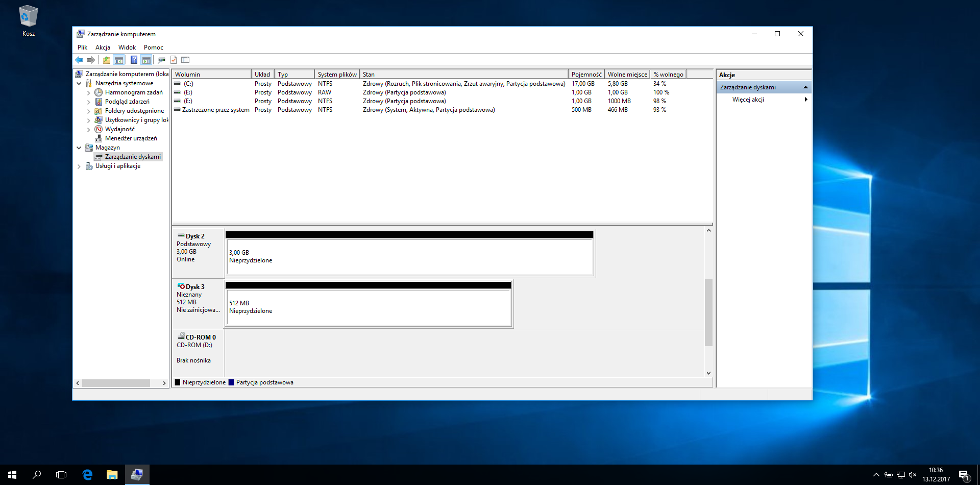Collapse the Narzędzia systemowe tree node
Screen dimensions: 980x485
click(79, 83)
